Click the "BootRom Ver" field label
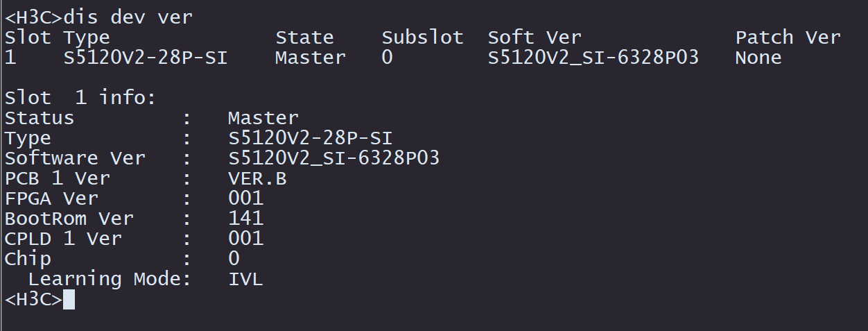The height and width of the screenshot is (331, 868). [69, 219]
